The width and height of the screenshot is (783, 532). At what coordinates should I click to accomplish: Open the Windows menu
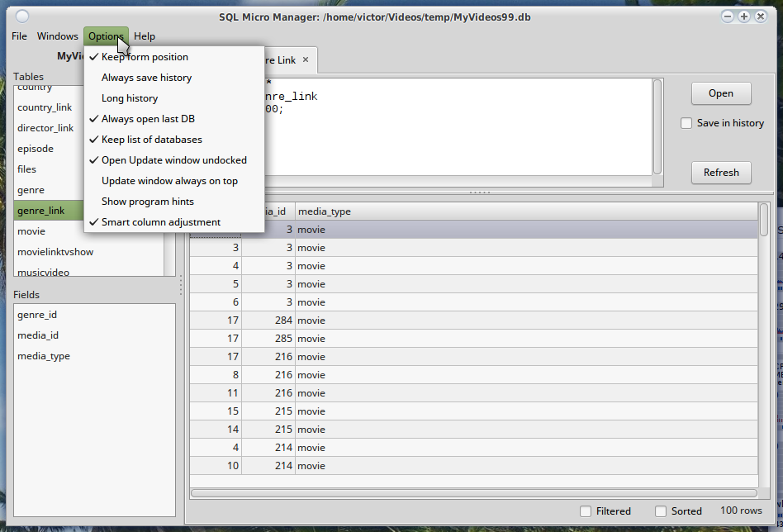click(57, 36)
